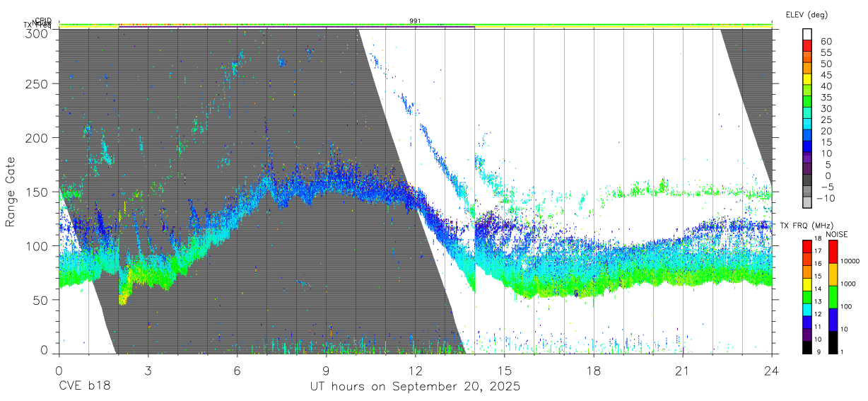The image size is (868, 401).
Task: Click the yellow ELEV segment between 40 and 45
Action: click(x=807, y=79)
